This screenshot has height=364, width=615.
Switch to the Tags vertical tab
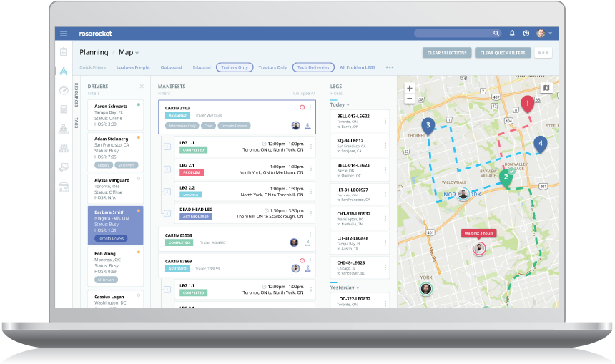pos(76,122)
